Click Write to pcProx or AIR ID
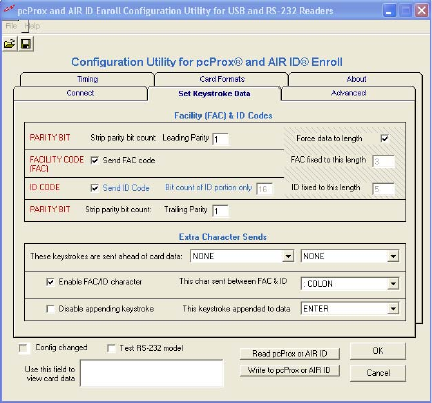 [x=289, y=370]
